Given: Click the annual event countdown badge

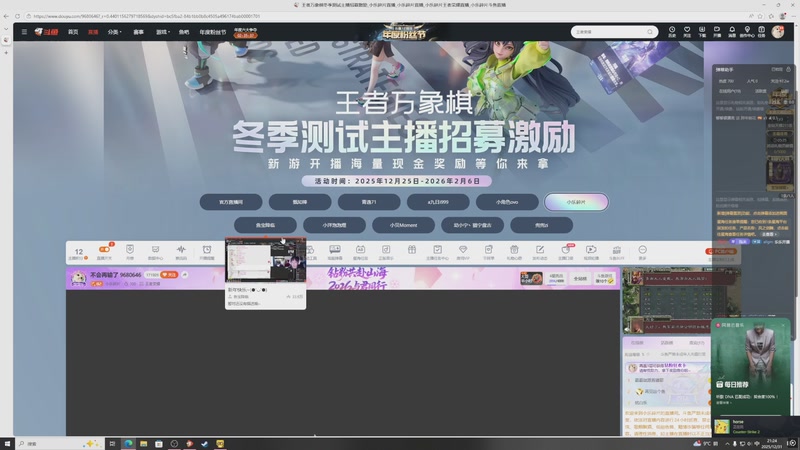Looking at the screenshot, I should click(x=245, y=33).
